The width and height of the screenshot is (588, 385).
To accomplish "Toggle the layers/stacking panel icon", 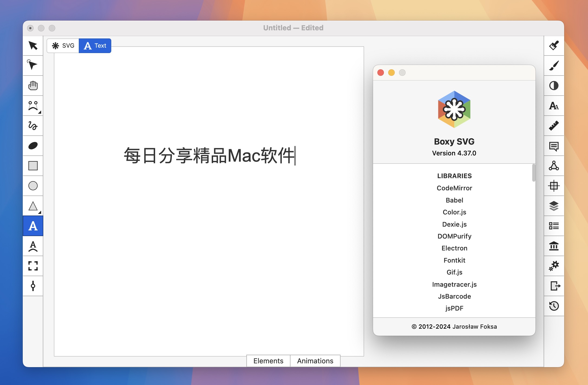I will (554, 205).
